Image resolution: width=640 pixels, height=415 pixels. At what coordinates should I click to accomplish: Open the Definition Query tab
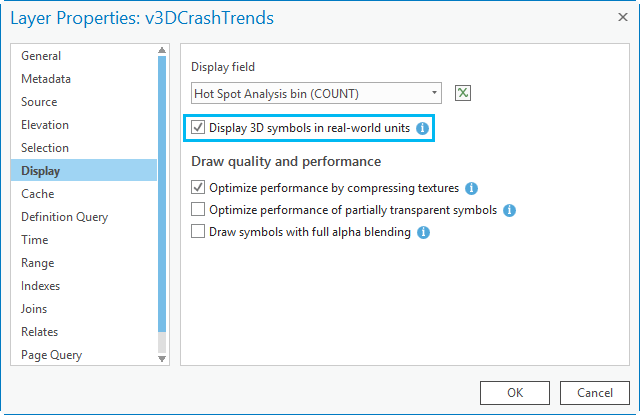(x=64, y=217)
